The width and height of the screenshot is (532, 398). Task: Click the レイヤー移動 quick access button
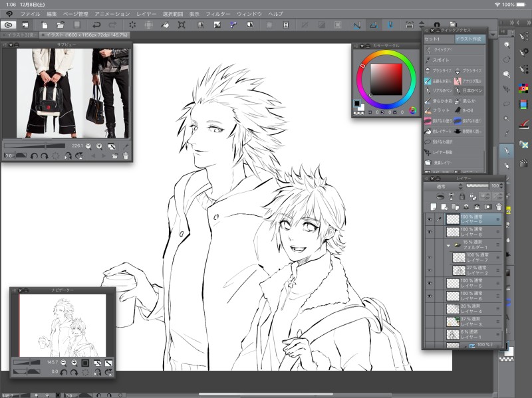442,151
